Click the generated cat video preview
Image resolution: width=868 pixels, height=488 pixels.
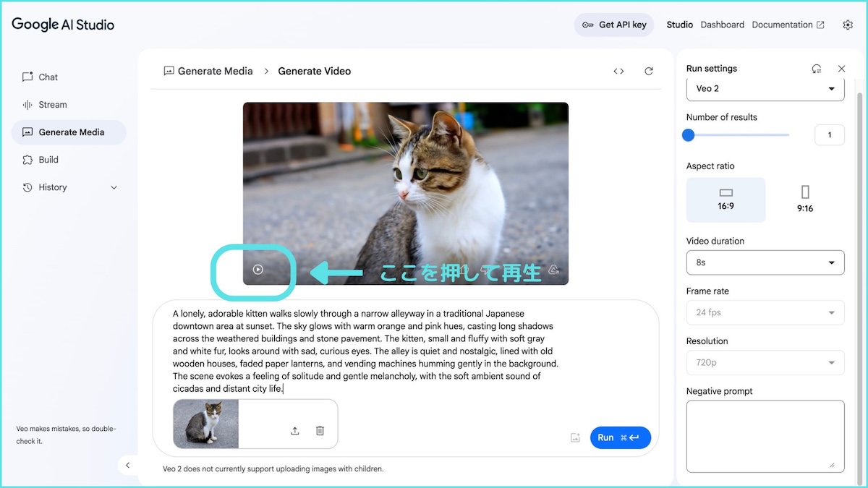(406, 194)
